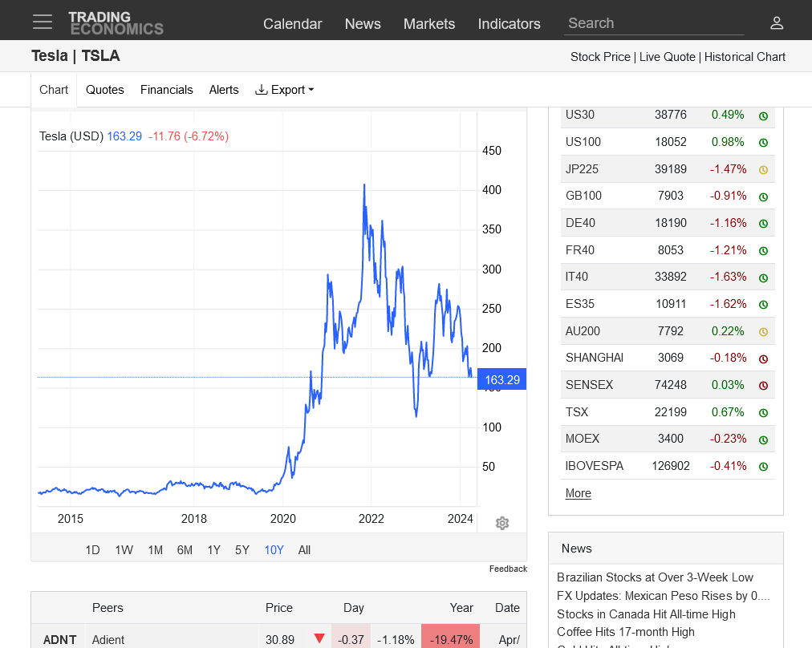The width and height of the screenshot is (812, 648).
Task: Open the chart settings gear
Action: 502,523
